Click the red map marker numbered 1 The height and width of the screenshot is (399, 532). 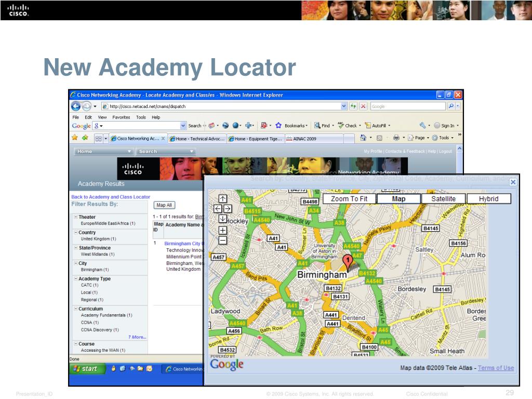tap(348, 262)
